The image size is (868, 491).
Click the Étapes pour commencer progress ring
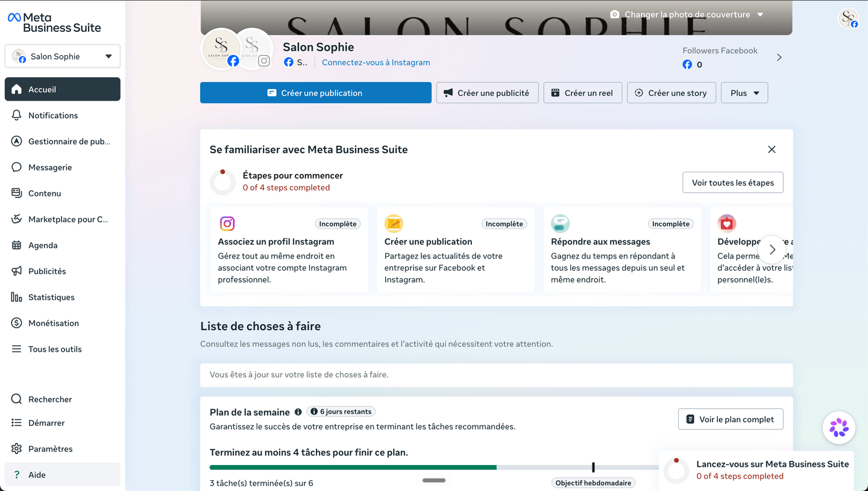click(222, 182)
